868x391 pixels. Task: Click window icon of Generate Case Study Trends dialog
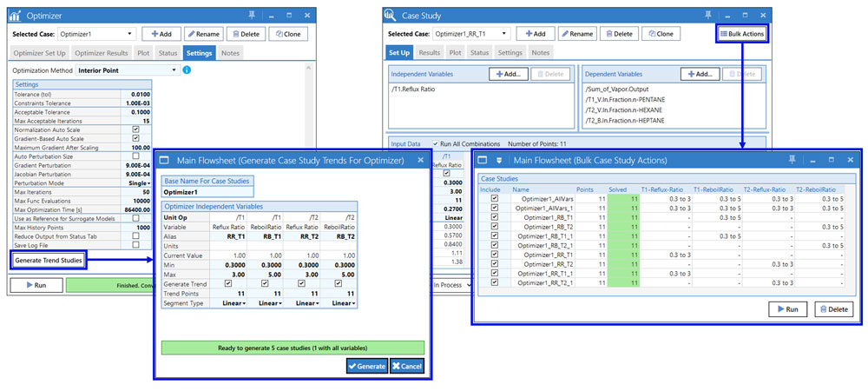(164, 161)
